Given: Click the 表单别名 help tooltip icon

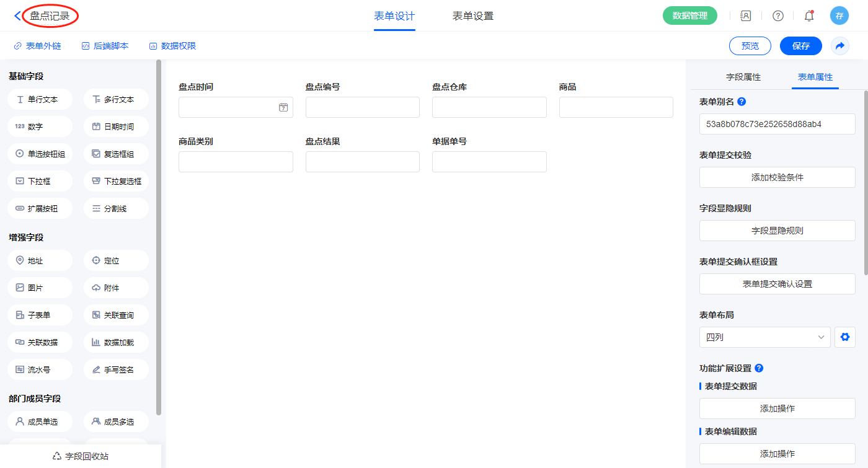Looking at the screenshot, I should point(742,102).
